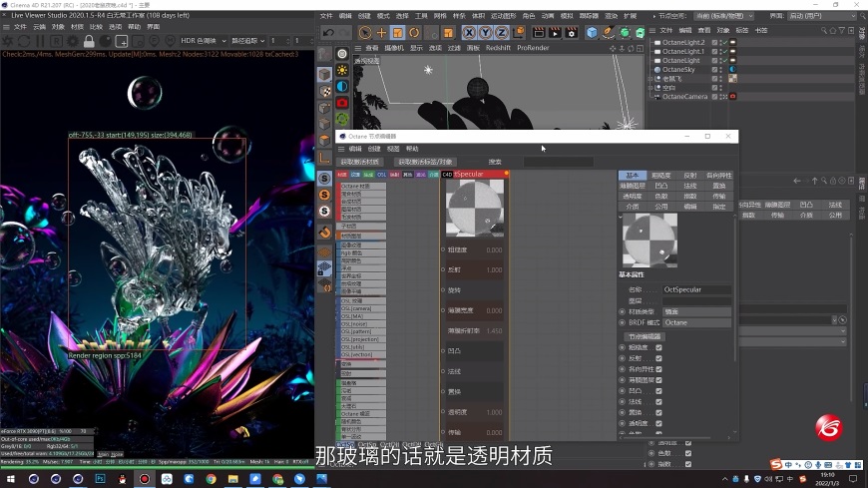Screen dimensions: 868x488
Task: Select the Move tool in Cinema 4D toolbar
Action: click(381, 33)
